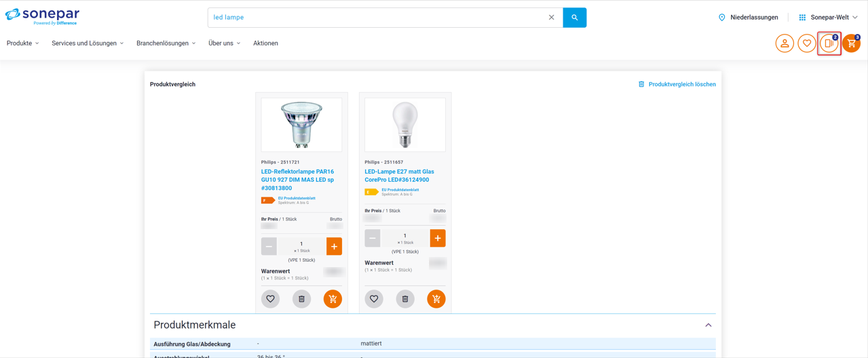The width and height of the screenshot is (868, 358).
Task: Click the Ausführung Glas/Abdeckung row label
Action: (192, 344)
